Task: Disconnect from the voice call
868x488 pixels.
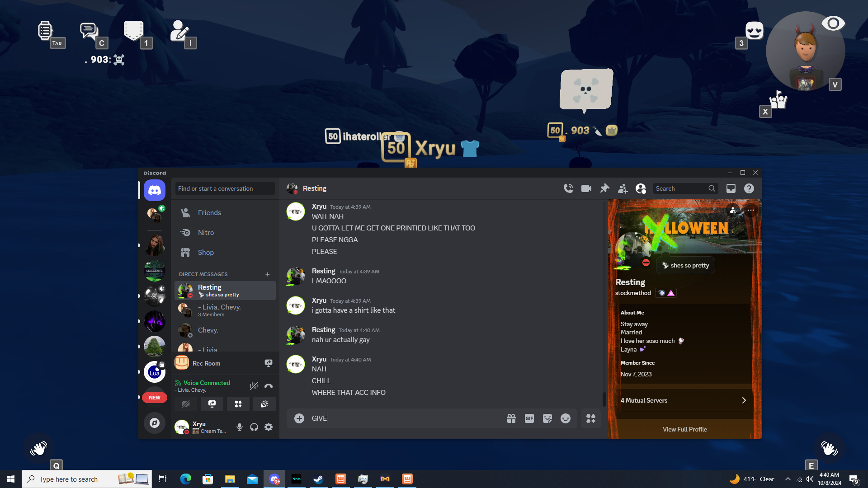Action: pyautogui.click(x=269, y=386)
